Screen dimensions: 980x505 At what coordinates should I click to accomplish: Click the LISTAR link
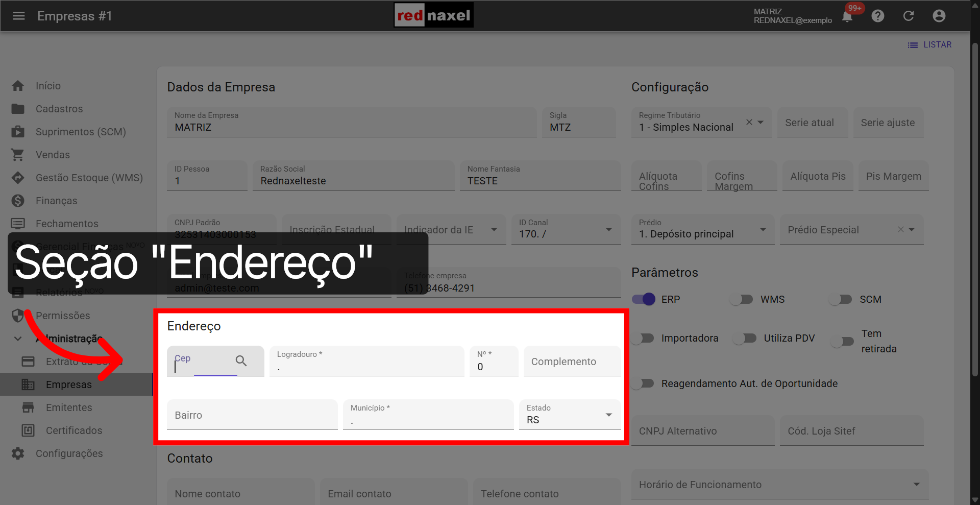937,44
